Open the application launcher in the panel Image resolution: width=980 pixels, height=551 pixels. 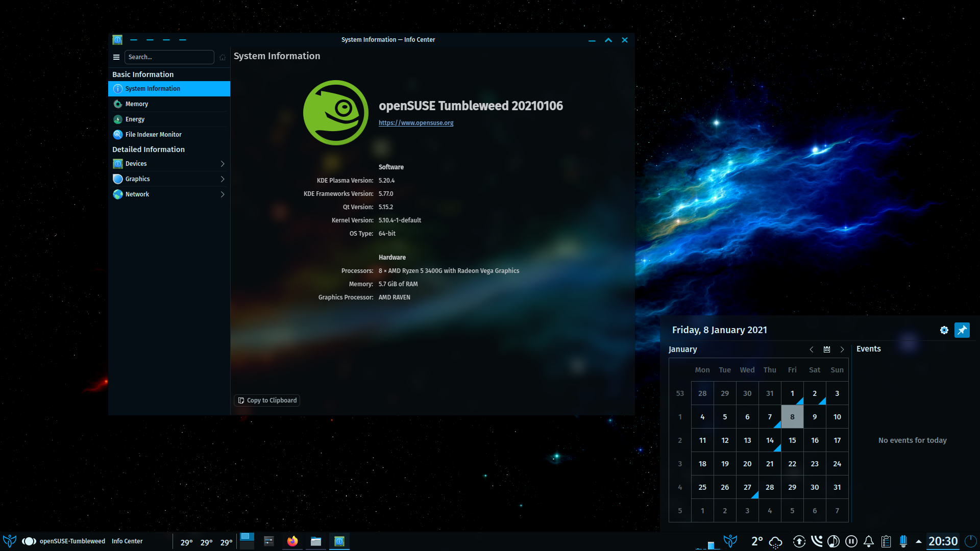(x=10, y=541)
